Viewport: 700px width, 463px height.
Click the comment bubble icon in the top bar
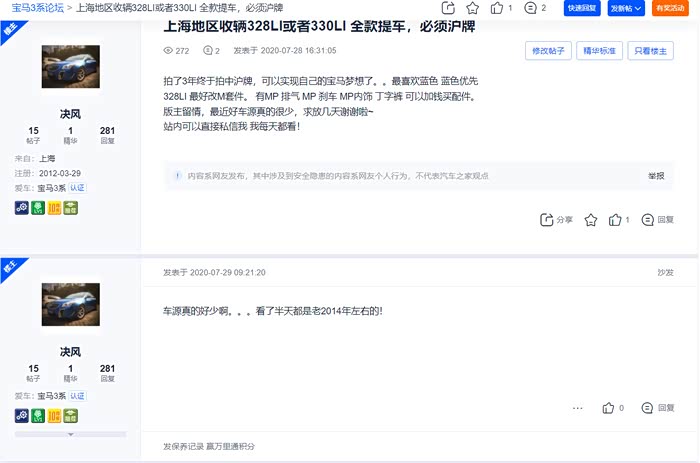point(530,8)
